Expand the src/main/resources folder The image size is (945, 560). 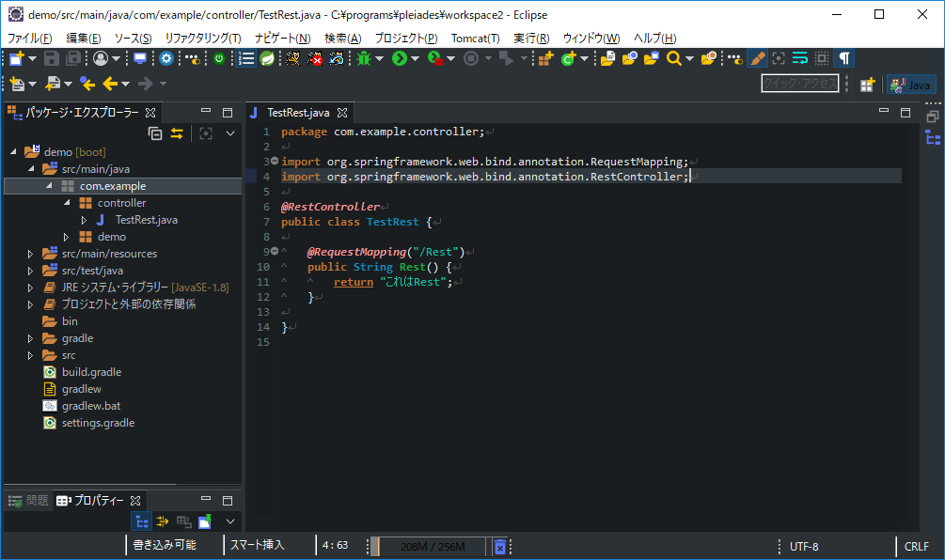point(30,254)
